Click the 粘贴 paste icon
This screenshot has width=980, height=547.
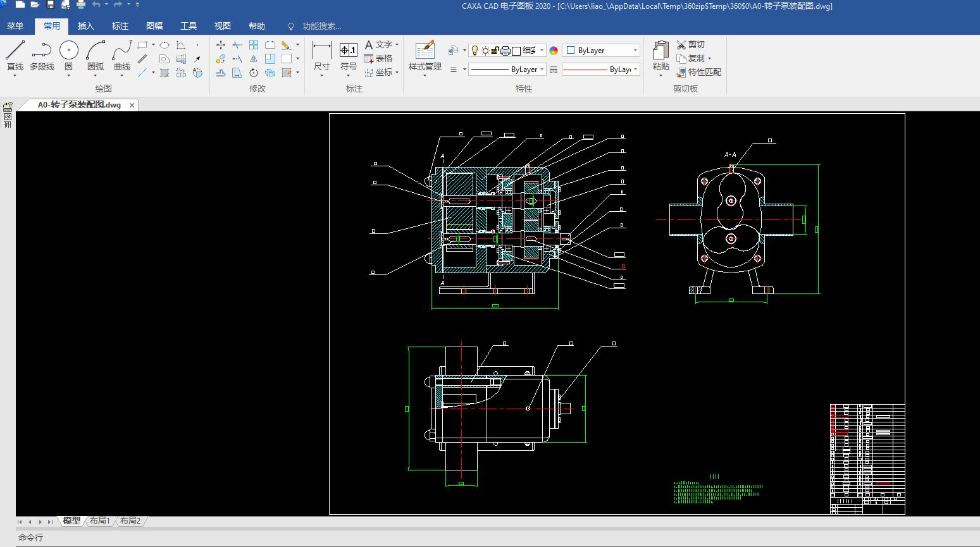point(661,51)
